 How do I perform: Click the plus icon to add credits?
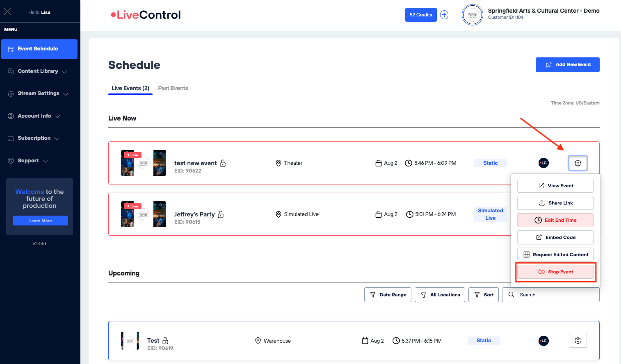(444, 15)
